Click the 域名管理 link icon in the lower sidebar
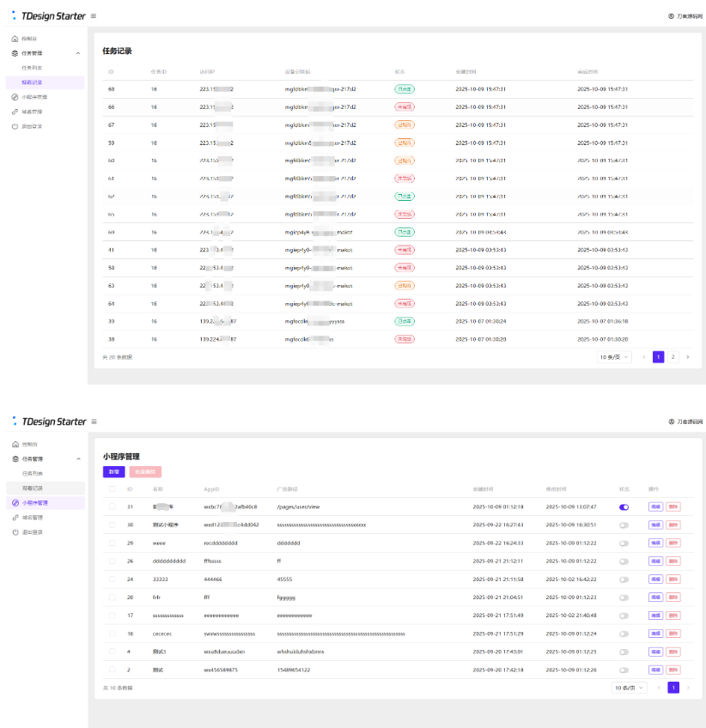The image size is (706, 728). [15, 518]
